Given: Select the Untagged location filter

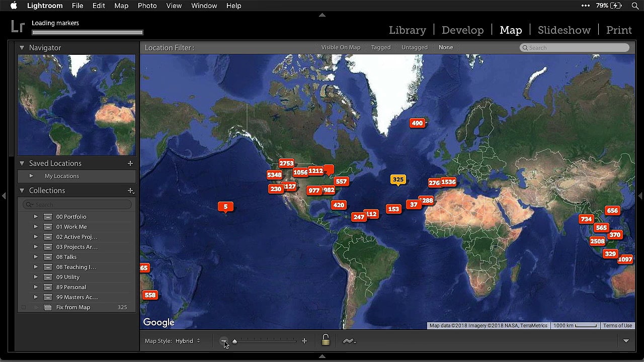Looking at the screenshot, I should [415, 47].
